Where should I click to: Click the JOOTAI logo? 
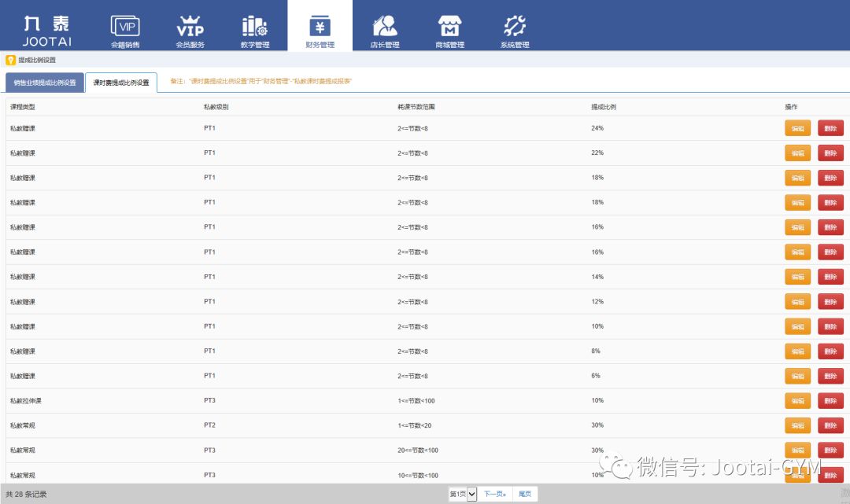click(x=47, y=31)
